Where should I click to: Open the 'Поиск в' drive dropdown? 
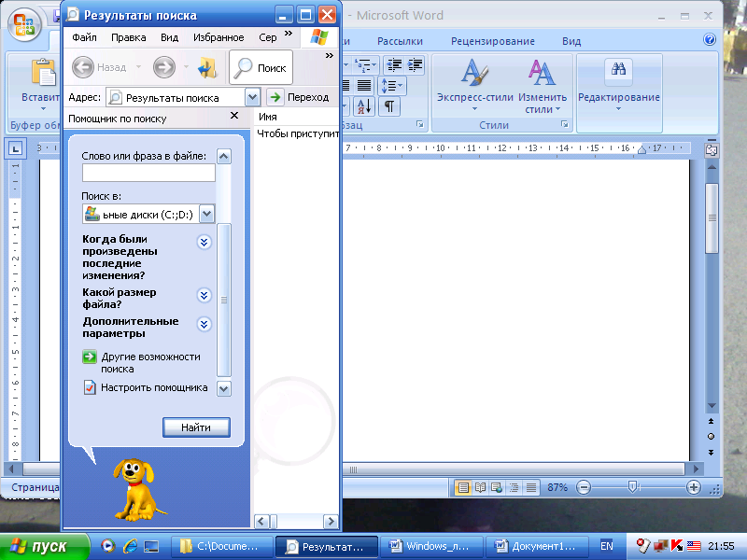coord(206,214)
